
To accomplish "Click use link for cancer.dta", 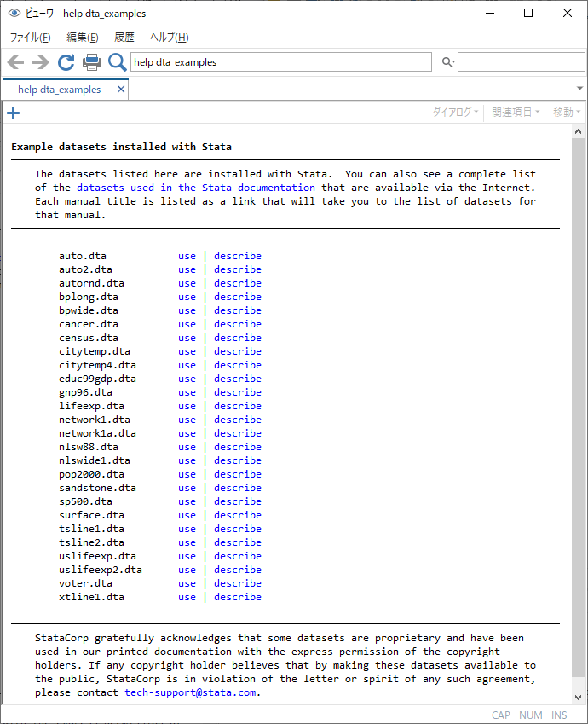I will click(x=187, y=324).
